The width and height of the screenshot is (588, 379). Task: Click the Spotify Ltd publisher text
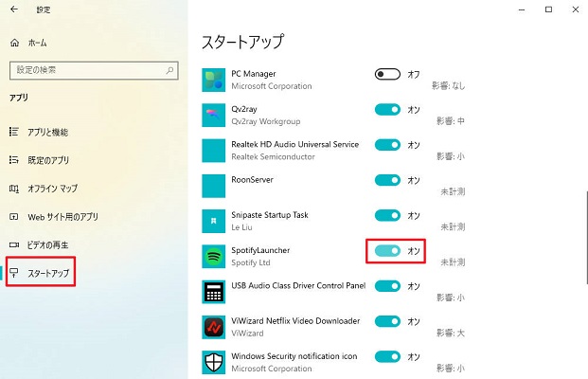tap(251, 262)
